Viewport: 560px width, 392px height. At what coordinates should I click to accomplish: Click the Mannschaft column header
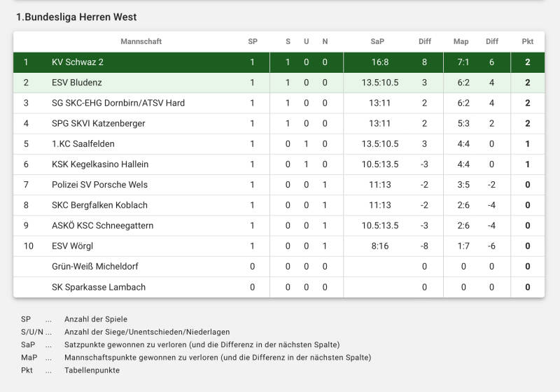pyautogui.click(x=141, y=41)
